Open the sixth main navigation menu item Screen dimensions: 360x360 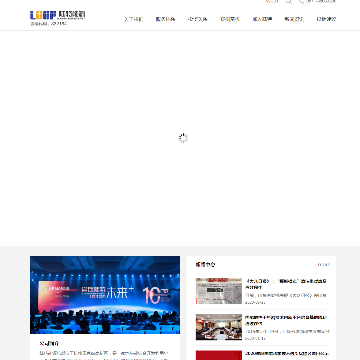pos(294,19)
